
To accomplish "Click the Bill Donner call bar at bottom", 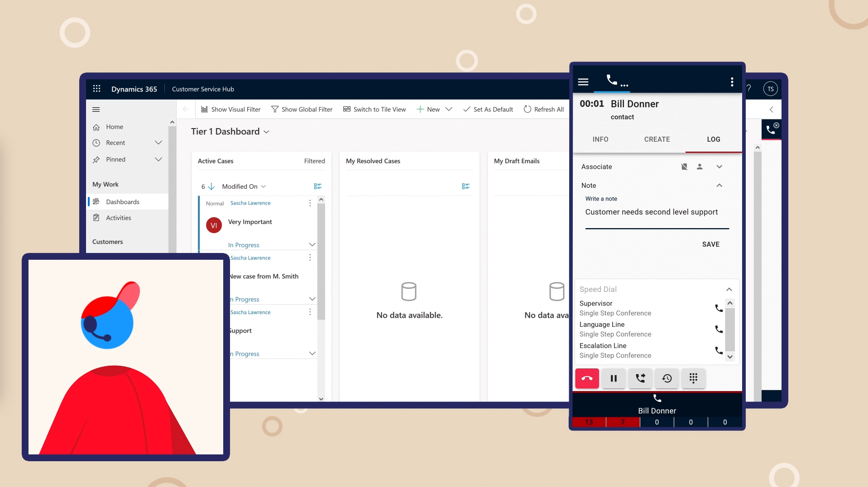I will tap(657, 405).
